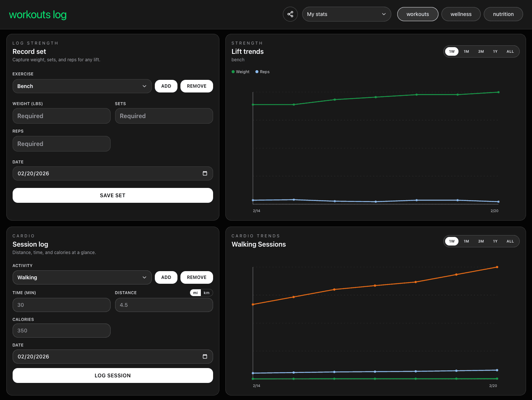Select 1Y range in Walking Sessions
The height and width of the screenshot is (400, 532).
(x=495, y=241)
